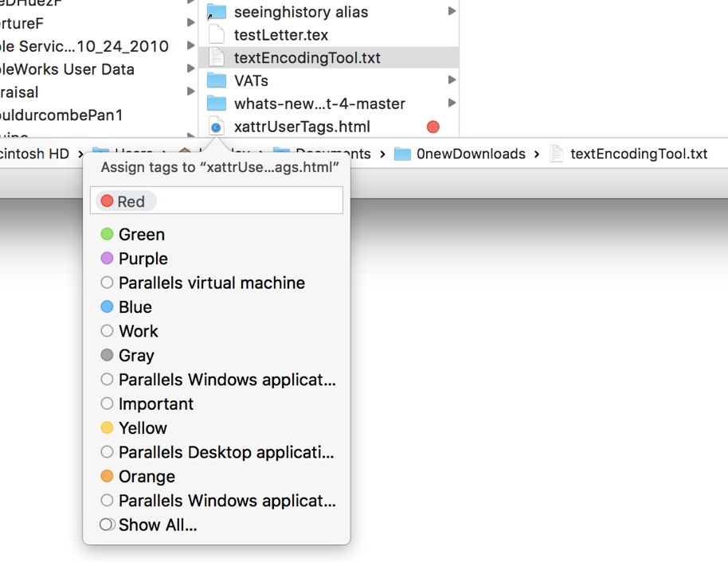Click the xattrUserTags.html file icon
The image size is (728, 562).
[216, 127]
